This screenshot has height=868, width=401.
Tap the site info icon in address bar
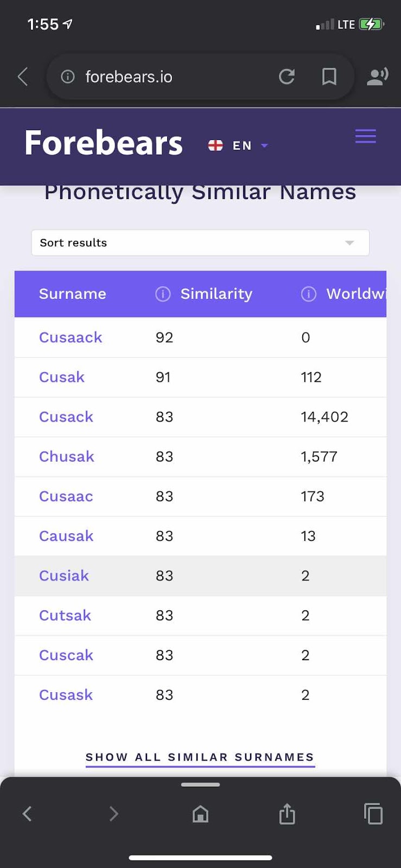[x=68, y=76]
